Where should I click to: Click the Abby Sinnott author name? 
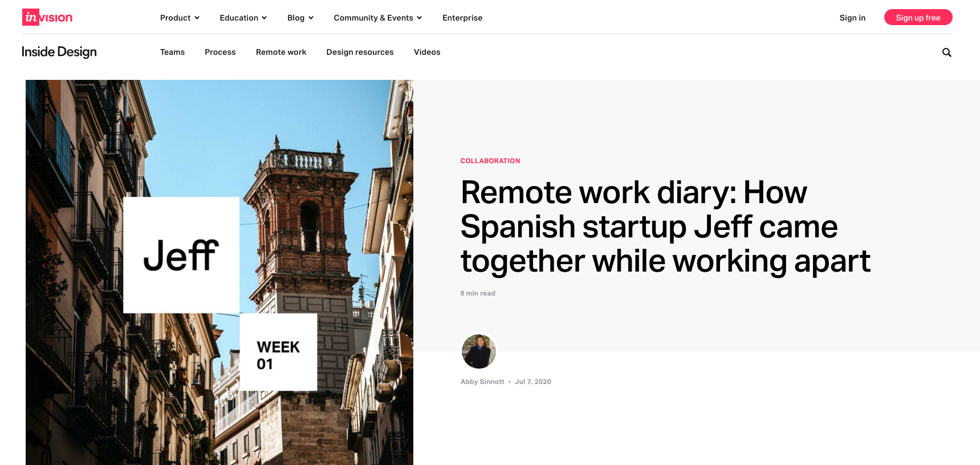(x=482, y=382)
